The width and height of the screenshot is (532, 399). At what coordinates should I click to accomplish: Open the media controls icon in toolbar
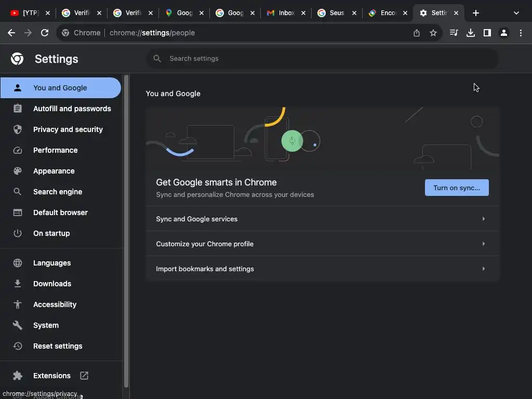click(x=454, y=33)
